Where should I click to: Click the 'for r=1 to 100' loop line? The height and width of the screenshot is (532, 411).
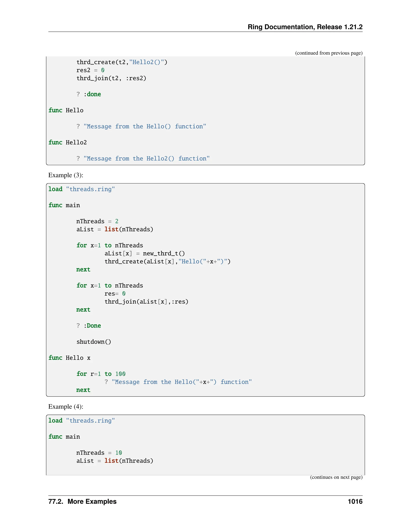click(101, 374)
